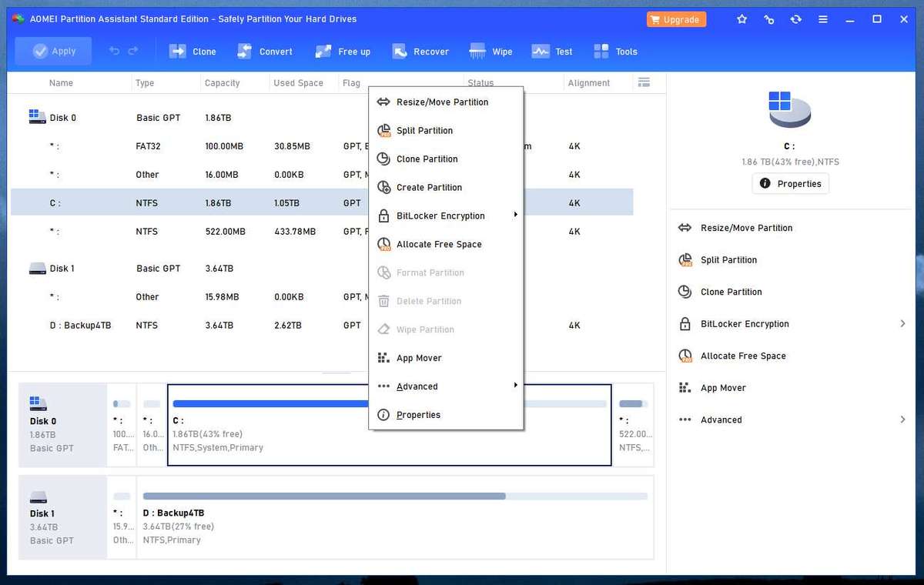Click the refresh icon in the title bar
The height and width of the screenshot is (585, 924).
(x=795, y=19)
